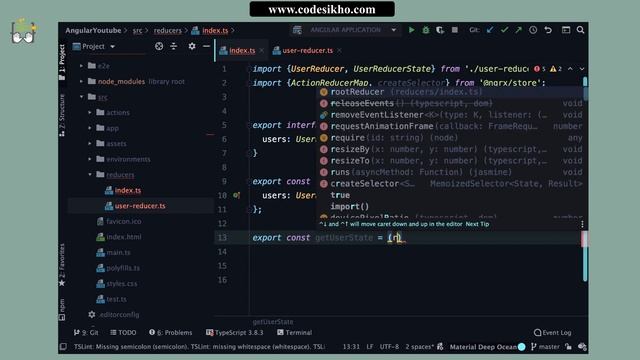640x360 pixels.
Task: Open the TODO tool window
Action: click(123, 332)
